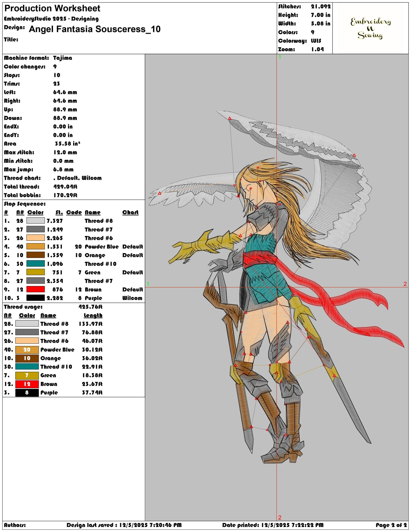Select teal swatch in stop row 6

pos(36,264)
